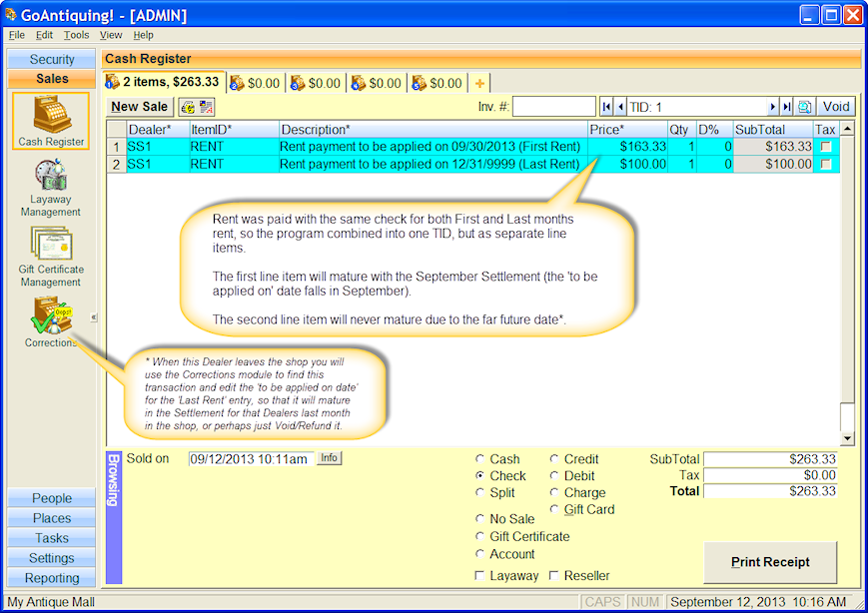868x613 pixels.
Task: Switch to the '2 items, $263.33' register tab
Action: coord(164,82)
